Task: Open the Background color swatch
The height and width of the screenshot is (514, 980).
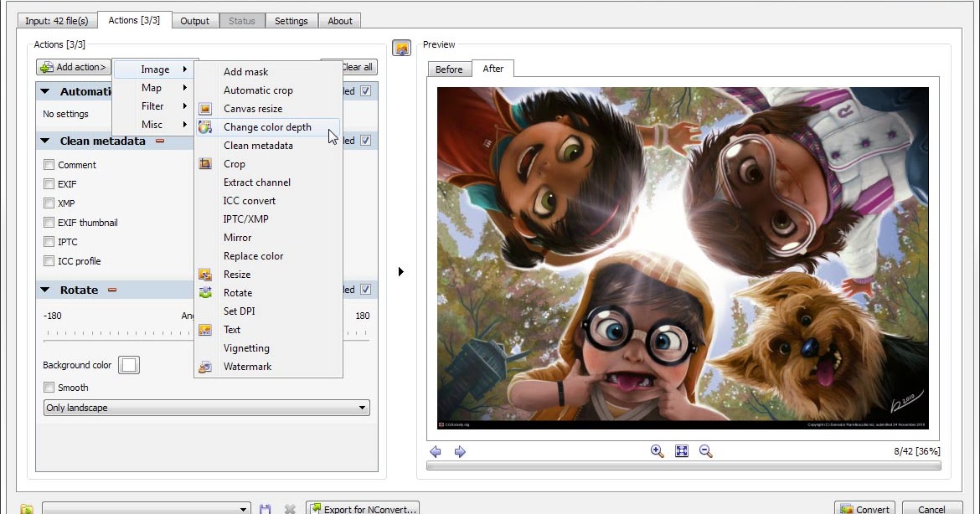Action: coord(129,365)
